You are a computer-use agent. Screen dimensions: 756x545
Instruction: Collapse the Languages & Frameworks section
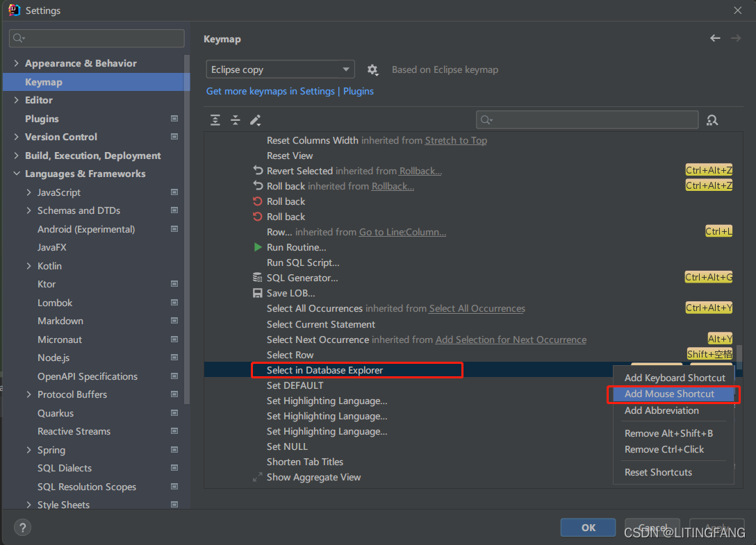coord(17,174)
